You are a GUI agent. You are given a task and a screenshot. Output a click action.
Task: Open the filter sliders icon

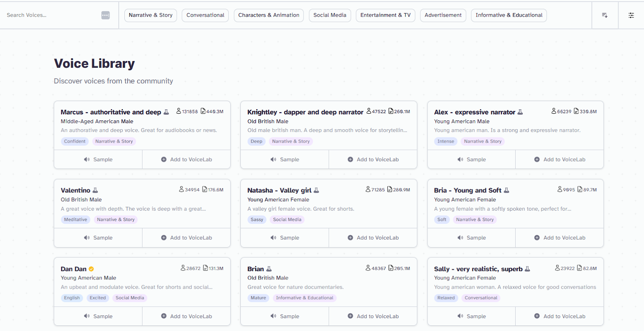[631, 15]
